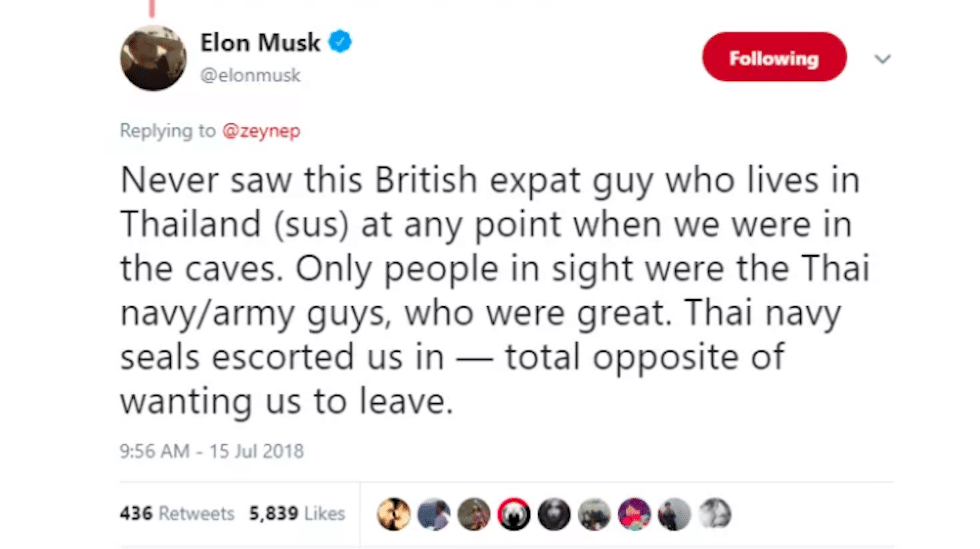980x549 pixels.
Task: Open the eighth liker avatar
Action: (x=674, y=514)
